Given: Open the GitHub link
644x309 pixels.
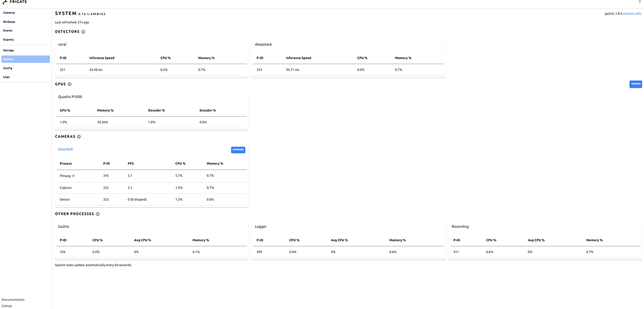Looking at the screenshot, I should click(x=7, y=306).
